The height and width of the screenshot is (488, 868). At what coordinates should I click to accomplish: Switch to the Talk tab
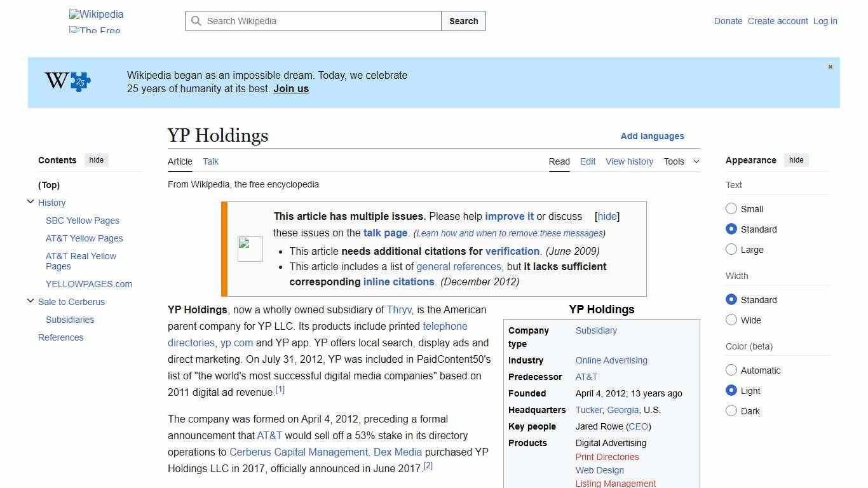coord(210,161)
